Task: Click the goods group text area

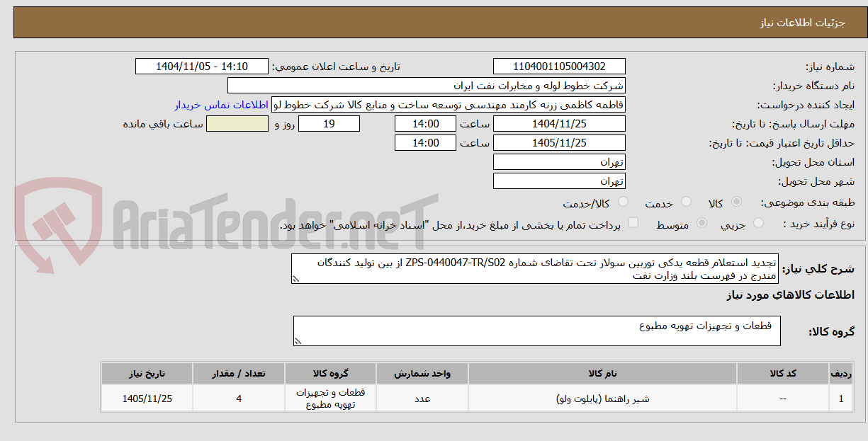Action: (536, 331)
